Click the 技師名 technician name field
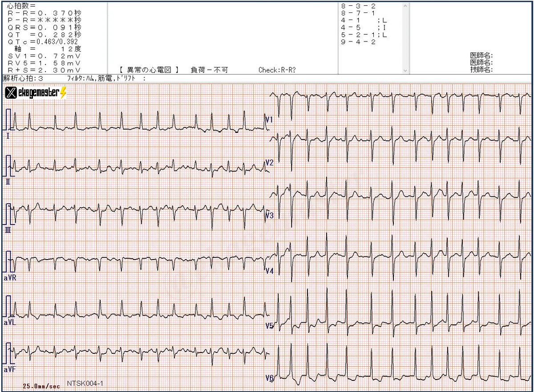The height and width of the screenshot is (392, 534). click(x=481, y=69)
